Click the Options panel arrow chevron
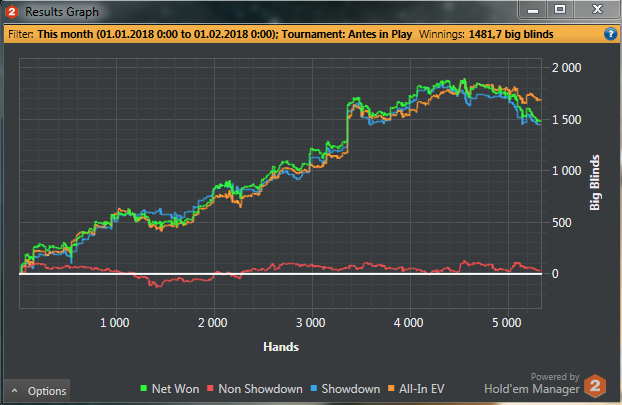This screenshot has width=622, height=405. pos(15,391)
